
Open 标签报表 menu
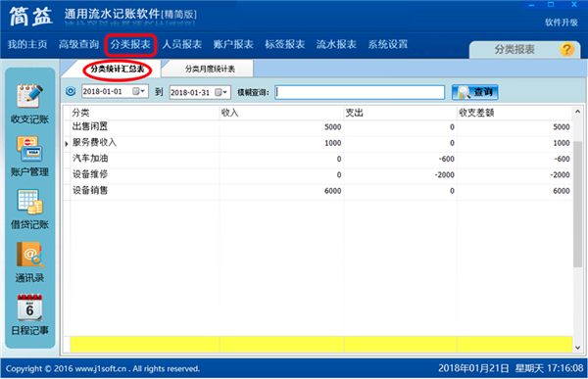tap(284, 44)
